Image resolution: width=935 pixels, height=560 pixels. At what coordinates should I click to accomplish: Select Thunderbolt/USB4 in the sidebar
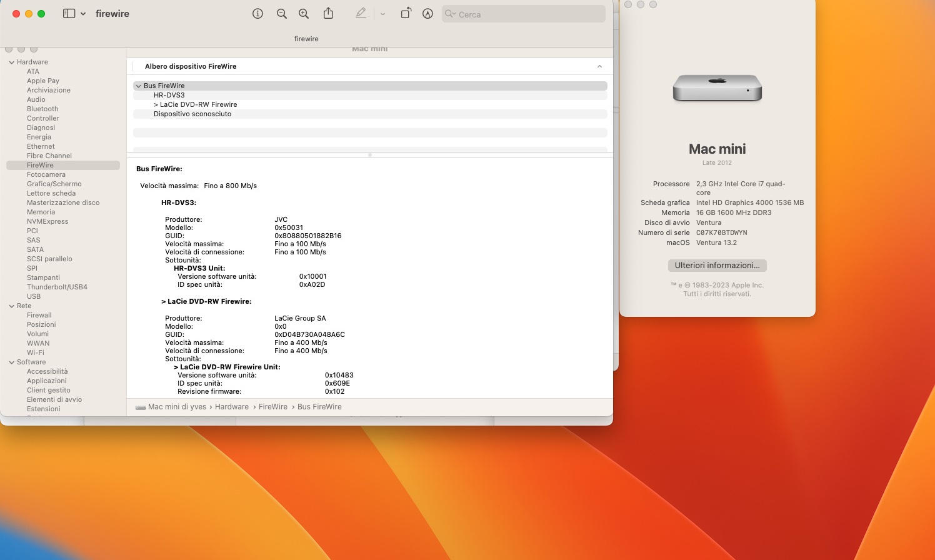click(57, 287)
